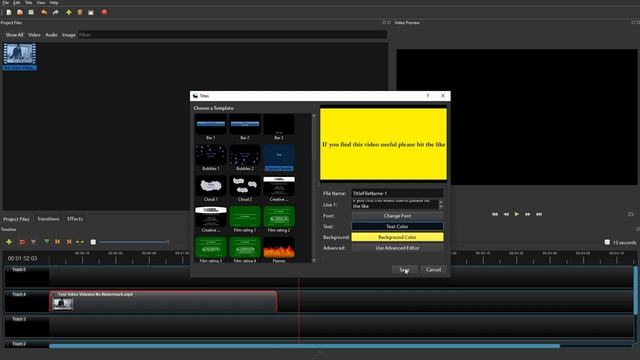The height and width of the screenshot is (360, 640).
Task: Select the video thumbnail in Project Files
Action: tap(20, 56)
